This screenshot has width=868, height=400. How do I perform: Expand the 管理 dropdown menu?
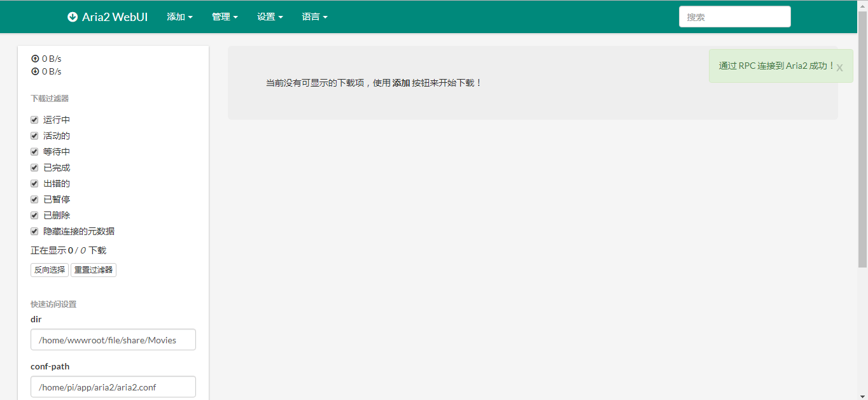coord(225,17)
